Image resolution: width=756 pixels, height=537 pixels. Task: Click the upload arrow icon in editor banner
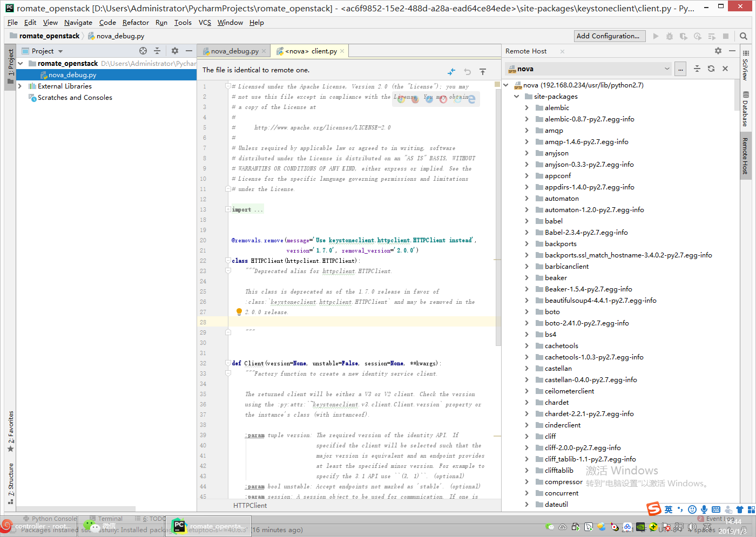coord(483,71)
